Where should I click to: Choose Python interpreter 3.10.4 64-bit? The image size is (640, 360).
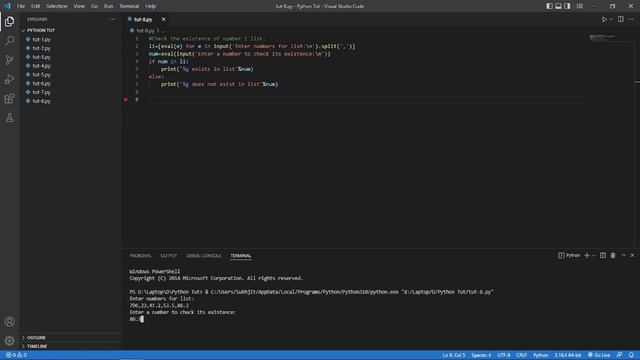point(567,355)
